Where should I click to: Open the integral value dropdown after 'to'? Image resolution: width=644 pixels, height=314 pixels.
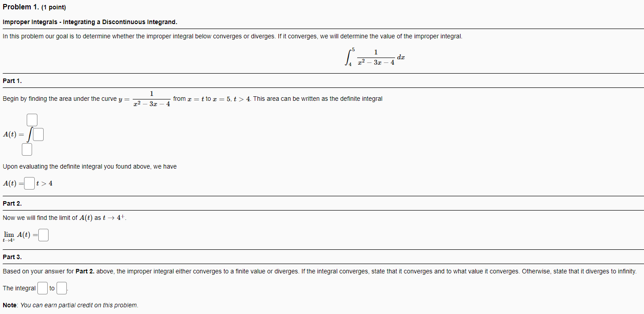(61, 288)
